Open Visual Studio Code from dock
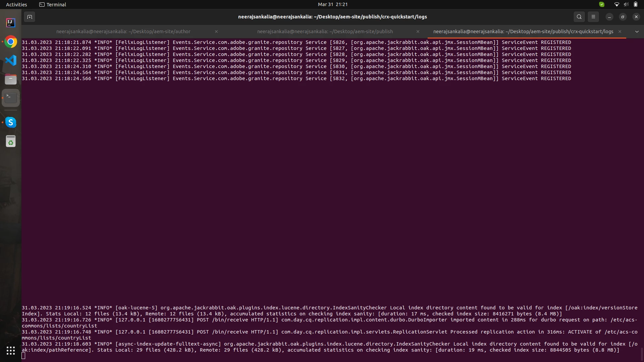Screen dimensions: 644x362 pyautogui.click(x=11, y=60)
